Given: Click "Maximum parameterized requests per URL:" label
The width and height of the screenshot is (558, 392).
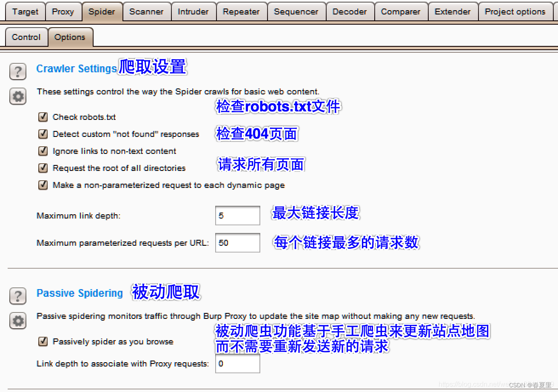Looking at the screenshot, I should 123,243.
